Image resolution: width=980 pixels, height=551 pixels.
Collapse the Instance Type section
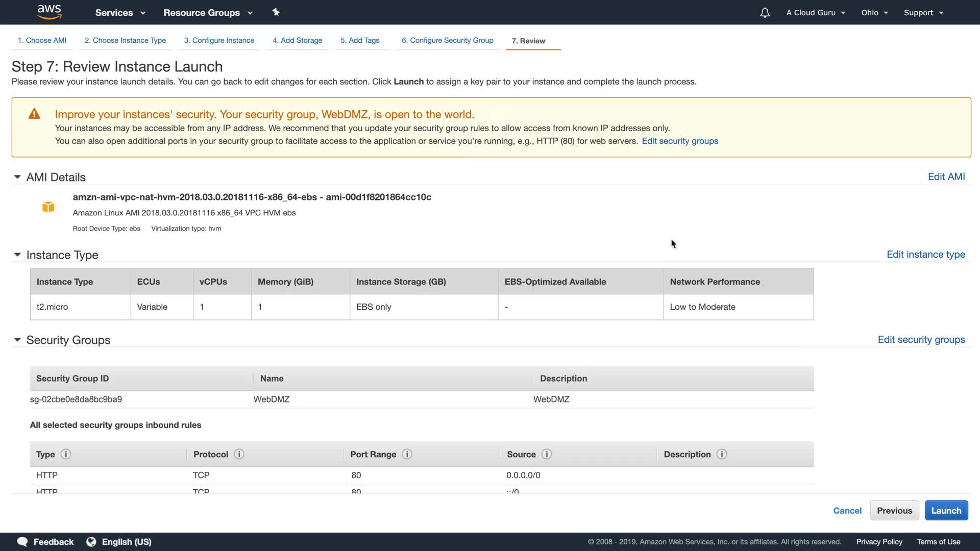click(x=17, y=255)
